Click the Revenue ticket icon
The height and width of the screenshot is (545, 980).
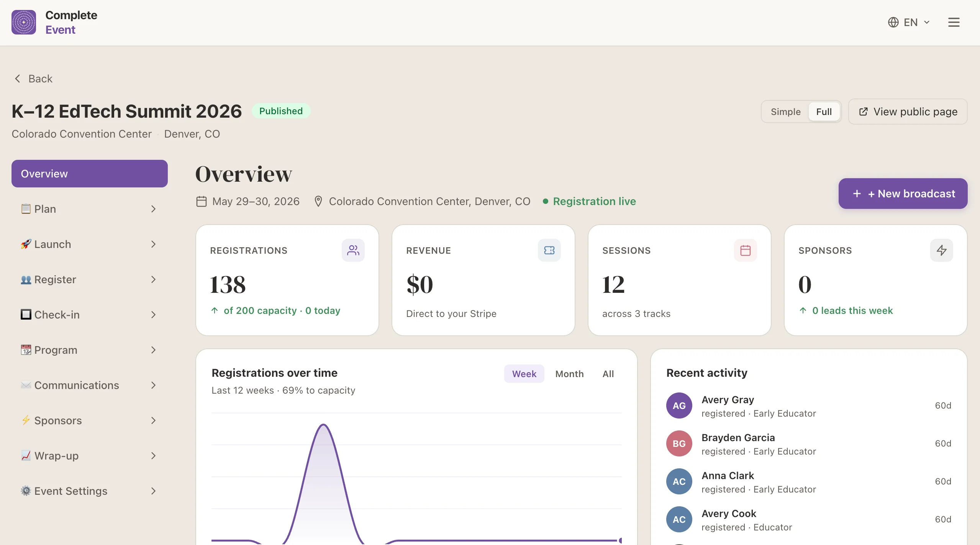tap(549, 250)
